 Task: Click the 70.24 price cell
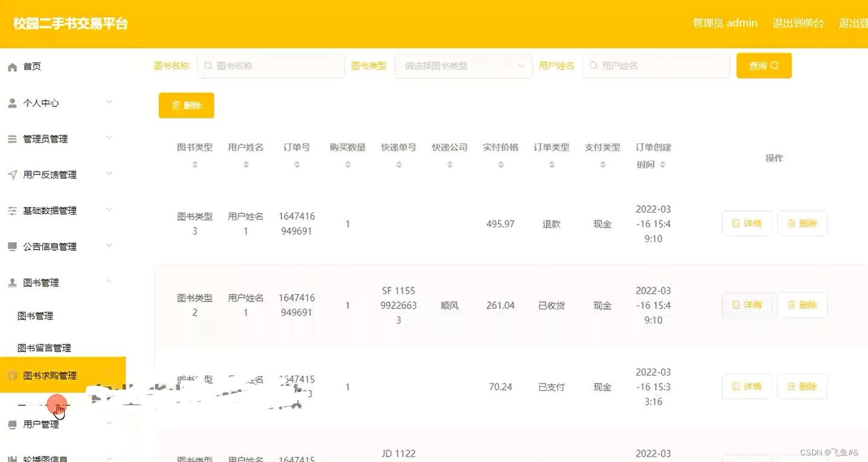coord(501,387)
